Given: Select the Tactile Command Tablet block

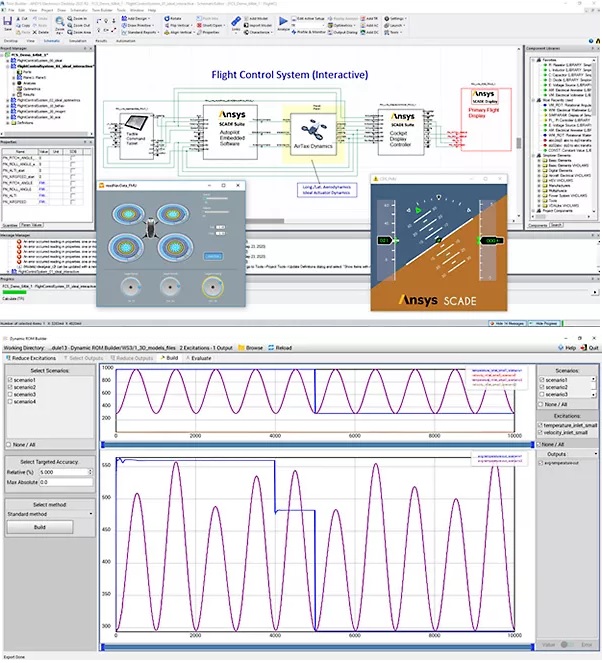Looking at the screenshot, I should tap(136, 136).
